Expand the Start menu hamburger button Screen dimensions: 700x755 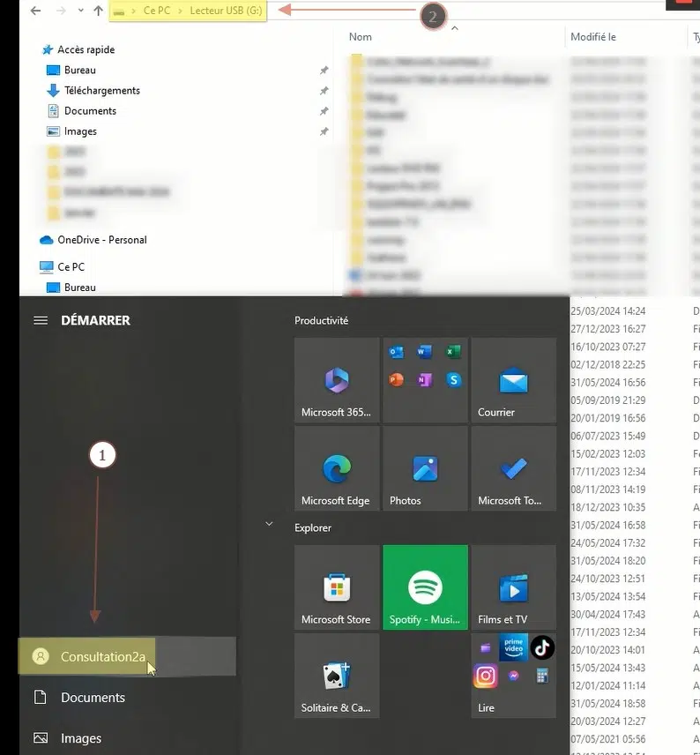click(41, 321)
